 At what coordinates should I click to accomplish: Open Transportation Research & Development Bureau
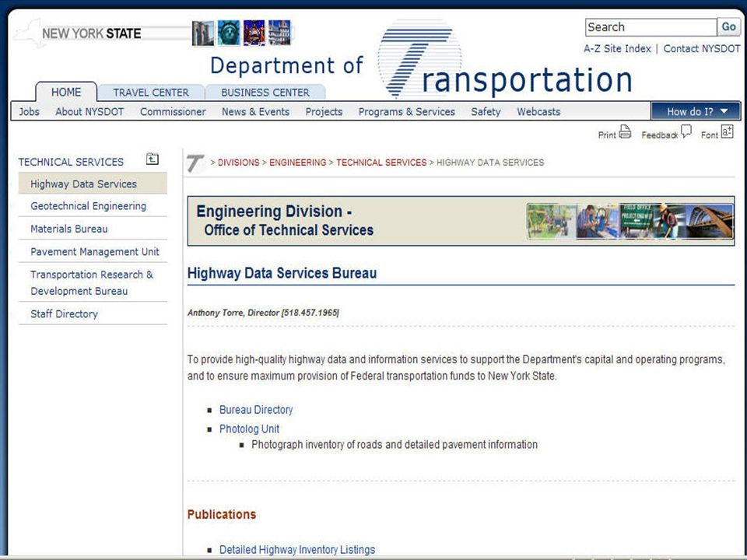pos(93,282)
